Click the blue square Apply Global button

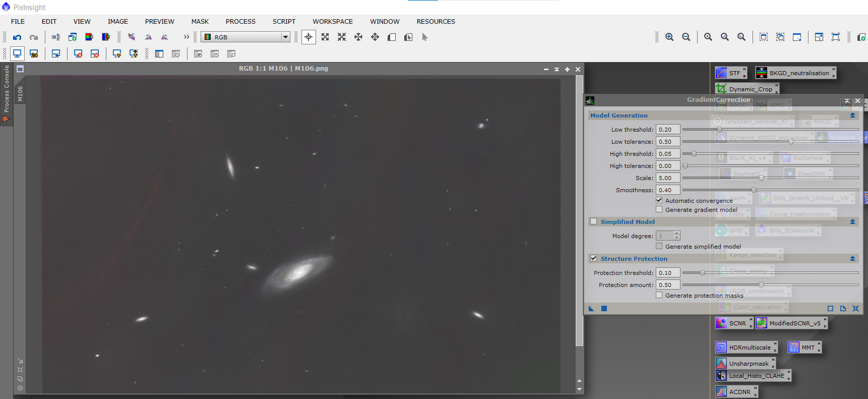(604, 309)
